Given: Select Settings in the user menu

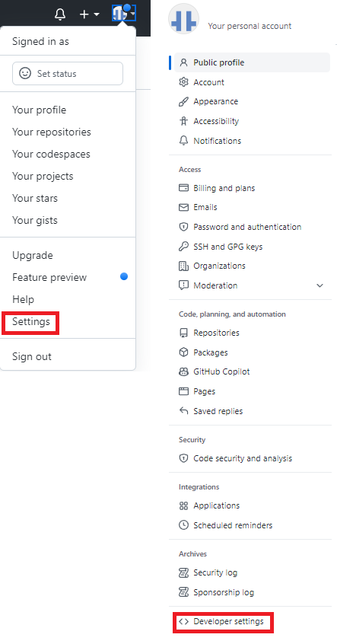Looking at the screenshot, I should [30, 322].
